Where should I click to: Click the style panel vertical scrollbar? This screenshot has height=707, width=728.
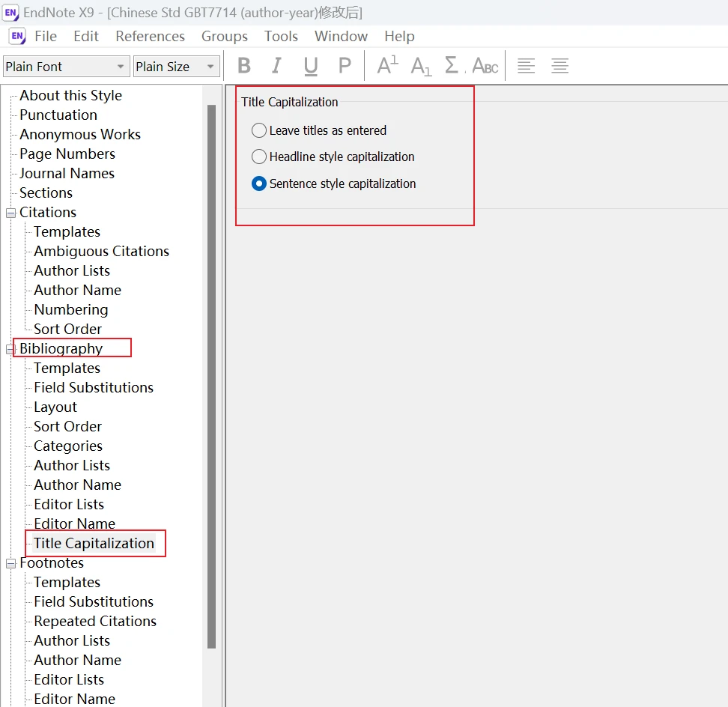coord(212,376)
